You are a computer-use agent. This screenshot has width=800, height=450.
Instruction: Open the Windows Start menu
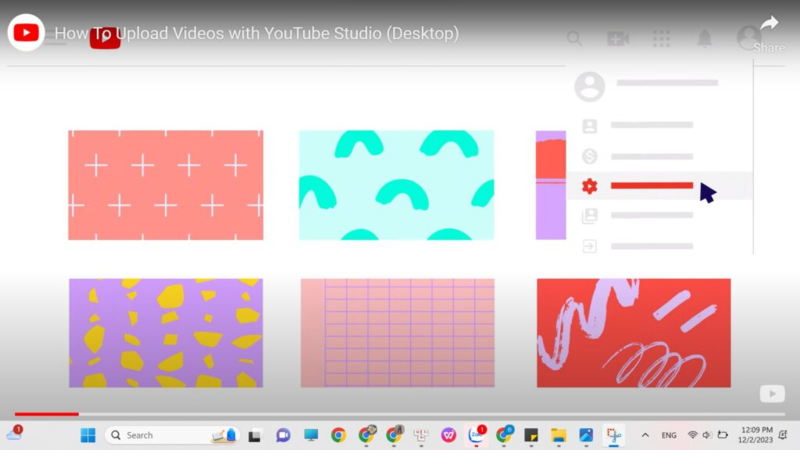[x=88, y=435]
